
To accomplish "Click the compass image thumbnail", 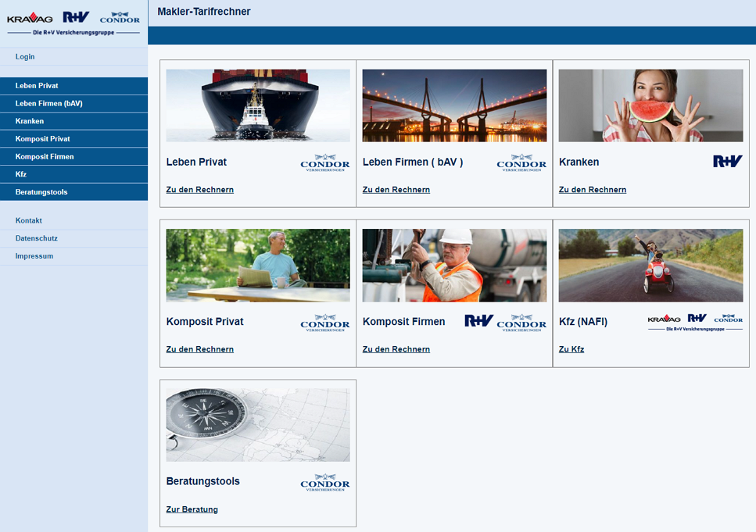I will [258, 425].
